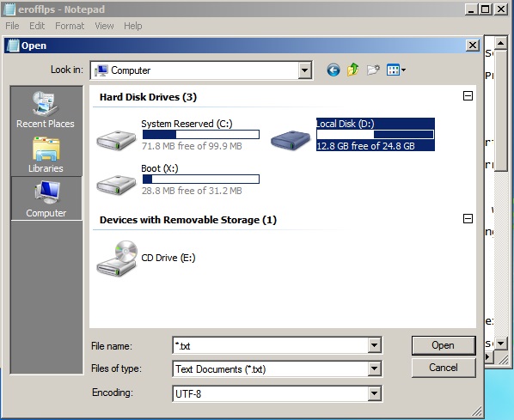Open the View menu in Notepad
Image resolution: width=514 pixels, height=420 pixels.
tap(104, 26)
